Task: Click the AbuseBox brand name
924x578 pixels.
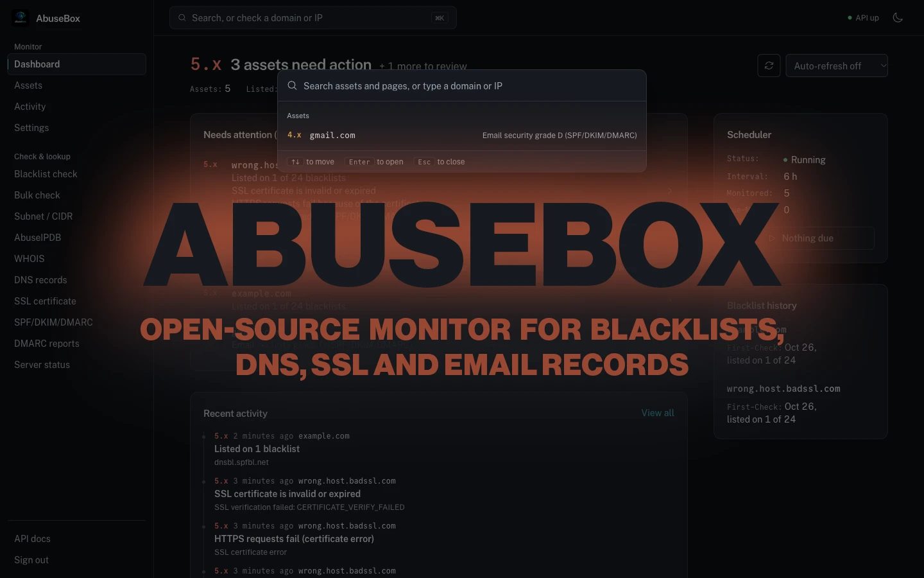Action: (58, 19)
